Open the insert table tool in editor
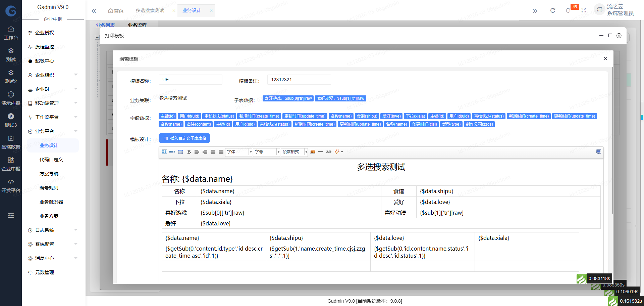This screenshot has width=644, height=306. (180, 152)
